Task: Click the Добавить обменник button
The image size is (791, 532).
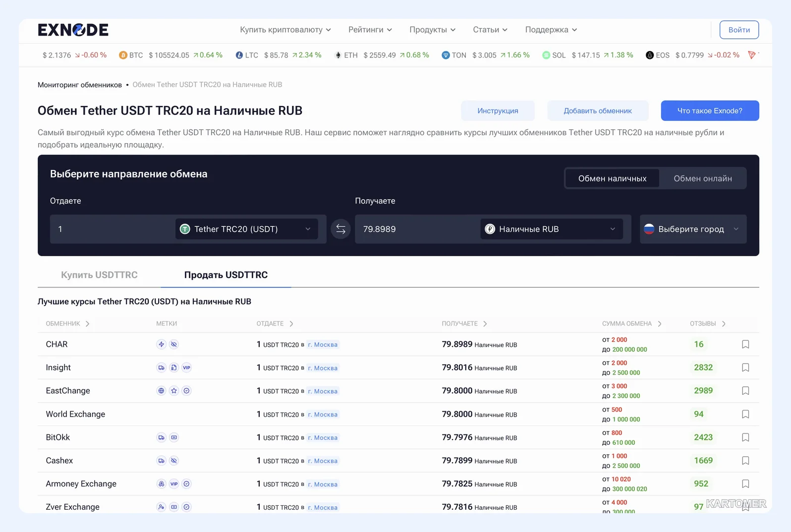Action: click(598, 110)
